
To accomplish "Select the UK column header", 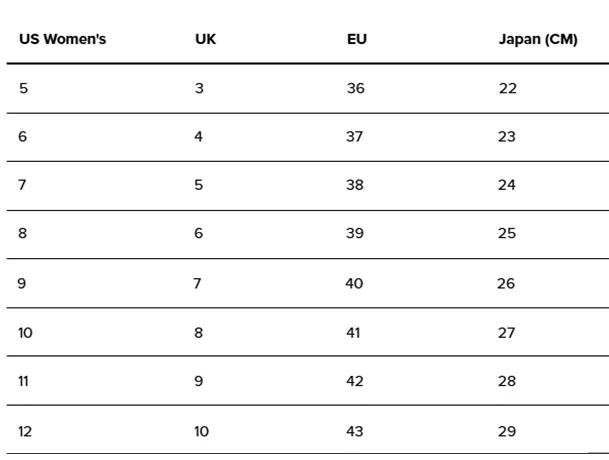I will click(x=205, y=40).
